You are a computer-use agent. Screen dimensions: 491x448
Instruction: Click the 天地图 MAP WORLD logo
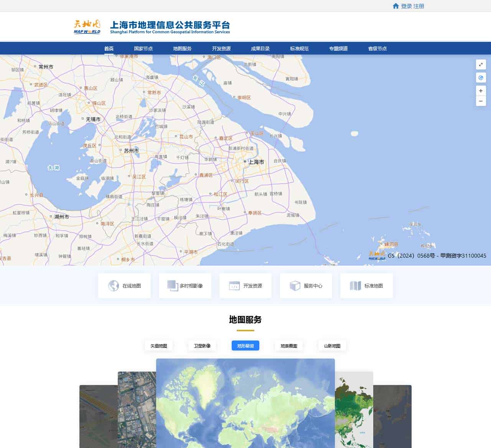pos(87,26)
